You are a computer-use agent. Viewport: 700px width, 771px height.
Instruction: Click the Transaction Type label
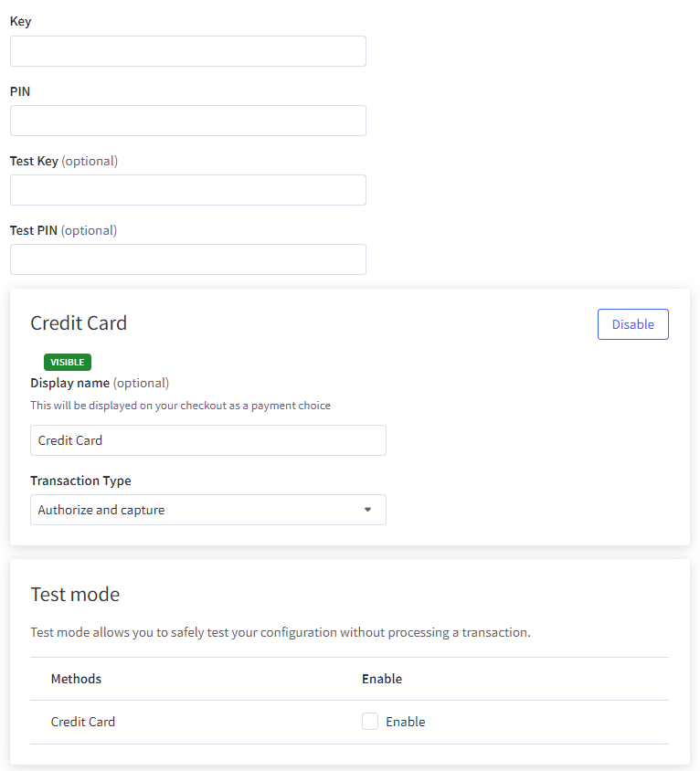click(x=80, y=480)
